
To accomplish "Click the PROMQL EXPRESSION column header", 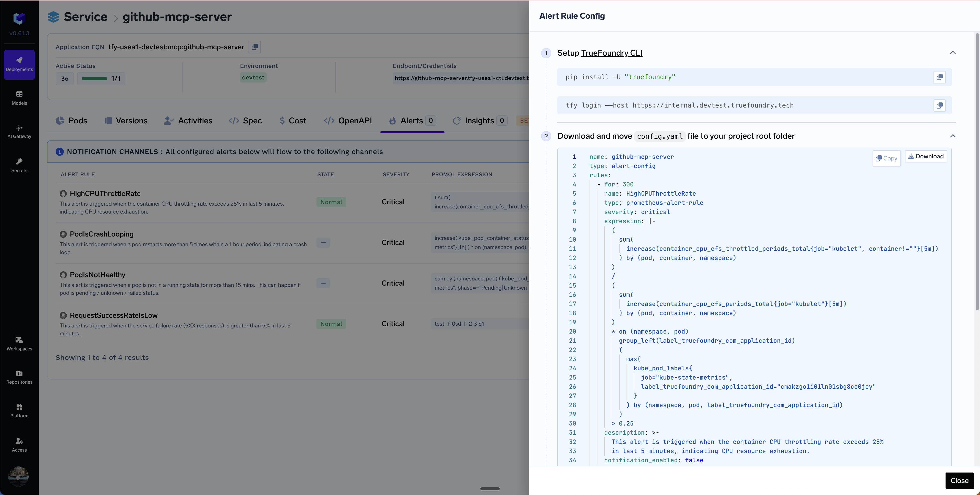I will (461, 174).
